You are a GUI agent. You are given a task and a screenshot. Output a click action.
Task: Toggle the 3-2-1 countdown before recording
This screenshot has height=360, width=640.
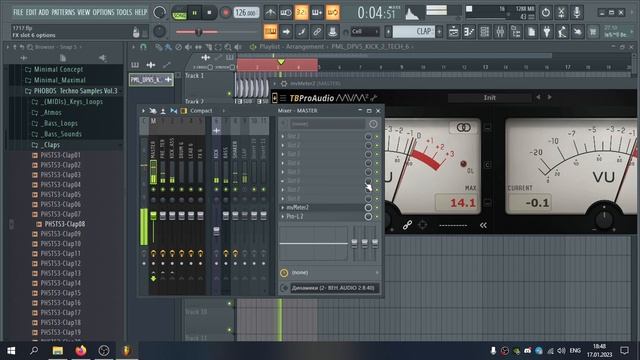301,13
